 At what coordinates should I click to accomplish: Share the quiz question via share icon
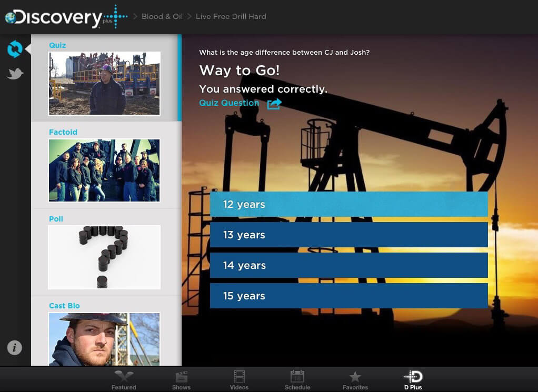pyautogui.click(x=274, y=104)
